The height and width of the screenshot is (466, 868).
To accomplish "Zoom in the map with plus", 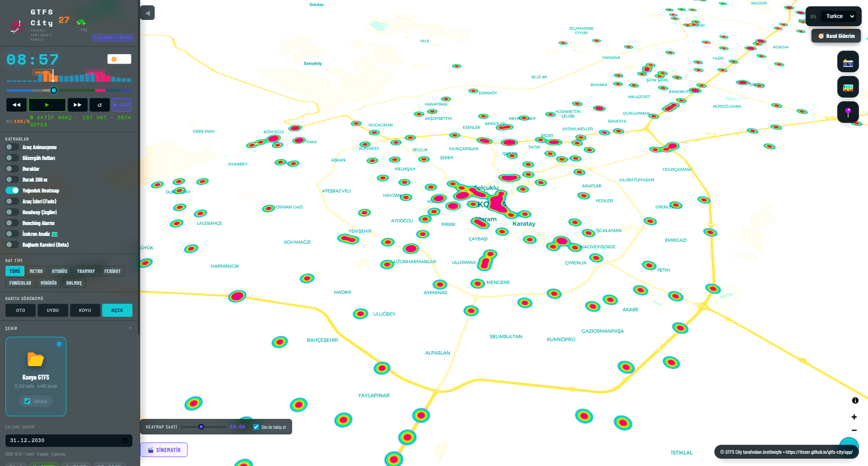I will [x=854, y=417].
